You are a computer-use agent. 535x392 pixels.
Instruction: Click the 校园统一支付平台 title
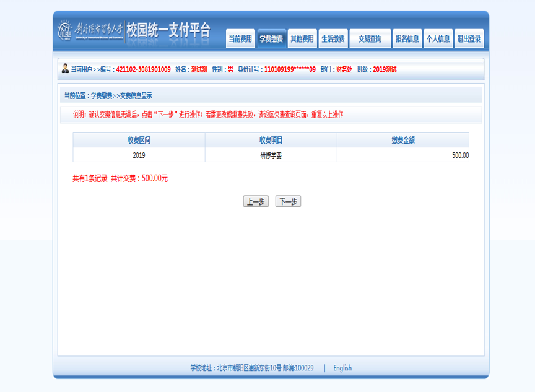pos(168,30)
